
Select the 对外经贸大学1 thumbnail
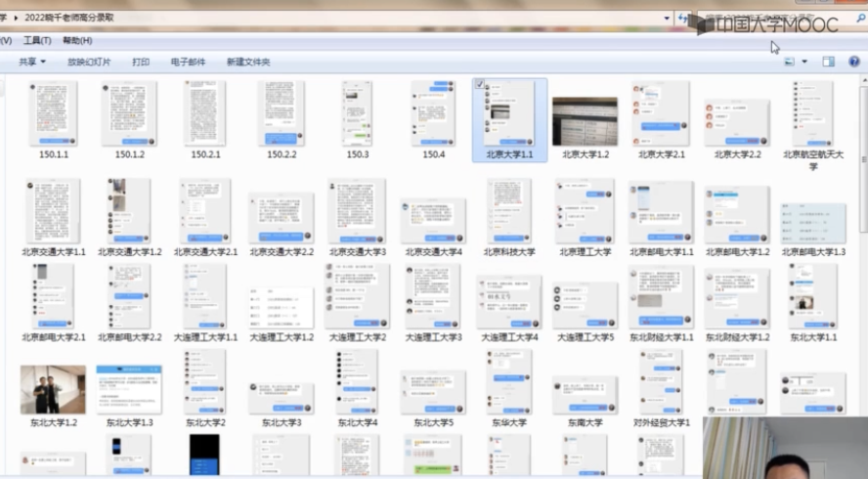pos(661,381)
